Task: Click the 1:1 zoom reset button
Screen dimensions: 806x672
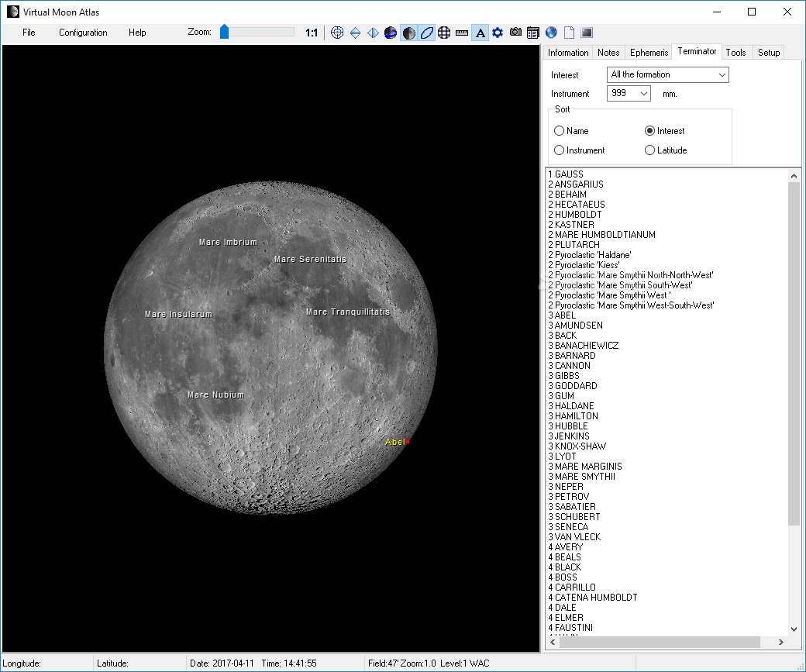Action: (312, 33)
